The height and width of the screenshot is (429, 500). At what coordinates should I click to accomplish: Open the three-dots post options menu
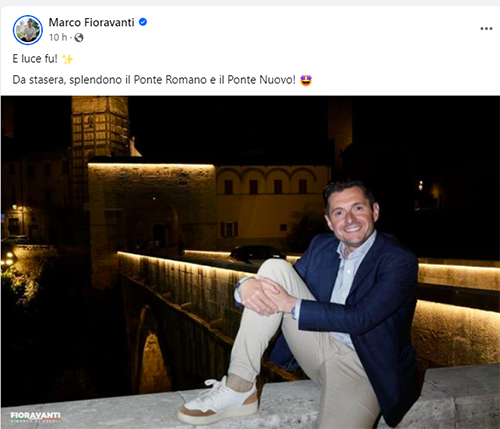(486, 29)
